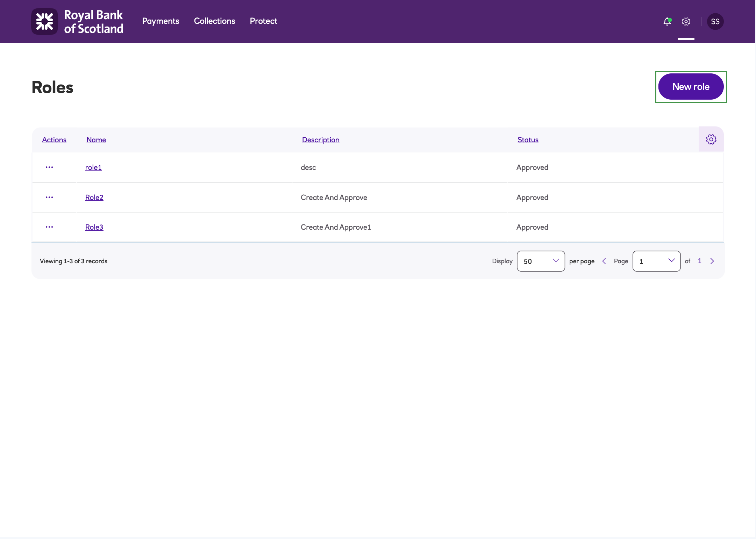Viewport: 756px width, 539px height.
Task: Open actions menu for role1 row
Action: (x=49, y=167)
